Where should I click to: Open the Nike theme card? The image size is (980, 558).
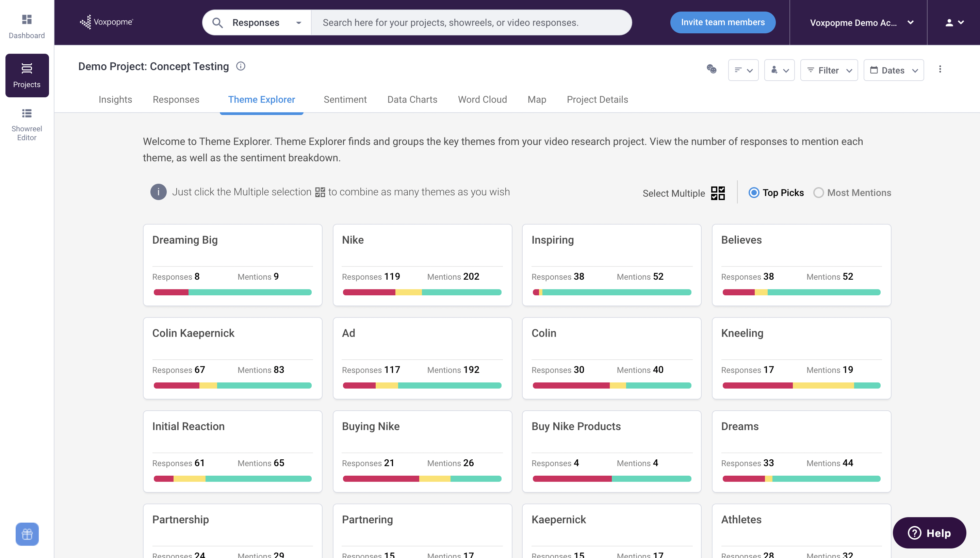click(x=422, y=265)
